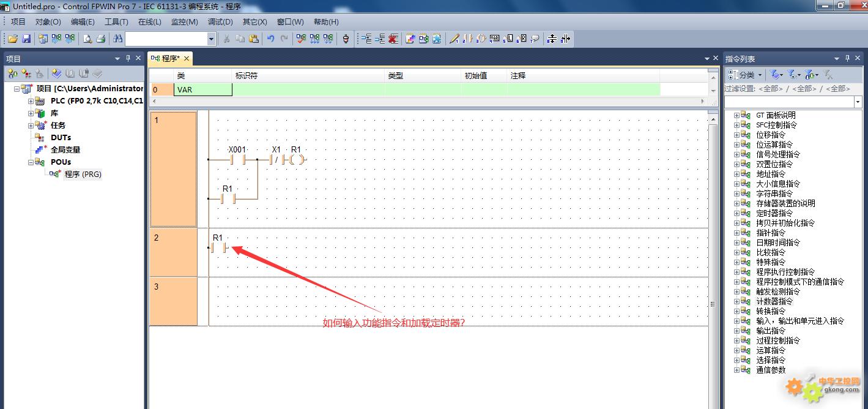Select 通信参数 in the instruction list
The height and width of the screenshot is (409, 868).
[770, 370]
